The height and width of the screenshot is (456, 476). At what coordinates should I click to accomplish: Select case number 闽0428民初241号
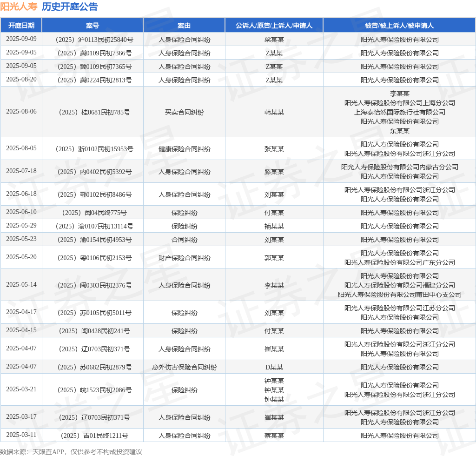pyautogui.click(x=94, y=331)
